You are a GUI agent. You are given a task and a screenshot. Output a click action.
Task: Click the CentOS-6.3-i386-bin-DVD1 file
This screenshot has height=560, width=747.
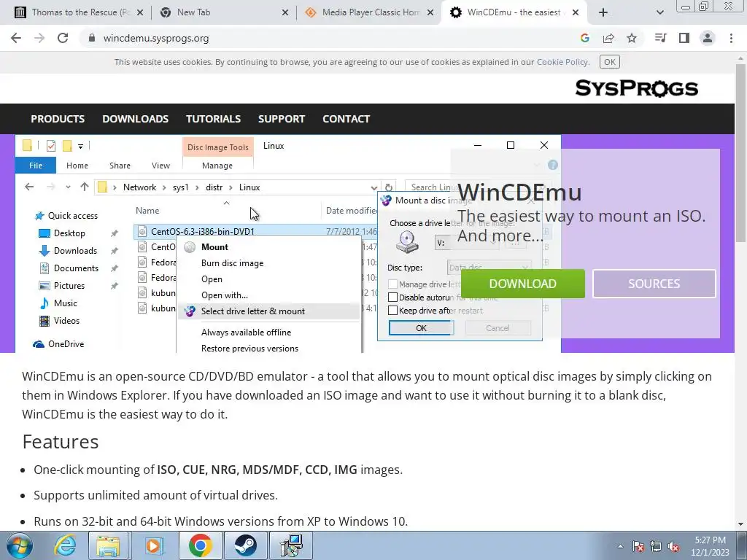pos(203,231)
